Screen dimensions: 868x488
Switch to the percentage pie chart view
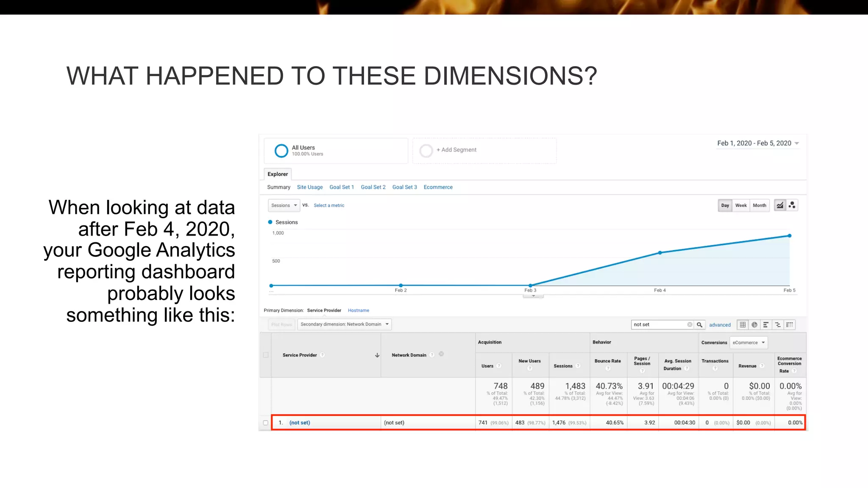(x=754, y=325)
